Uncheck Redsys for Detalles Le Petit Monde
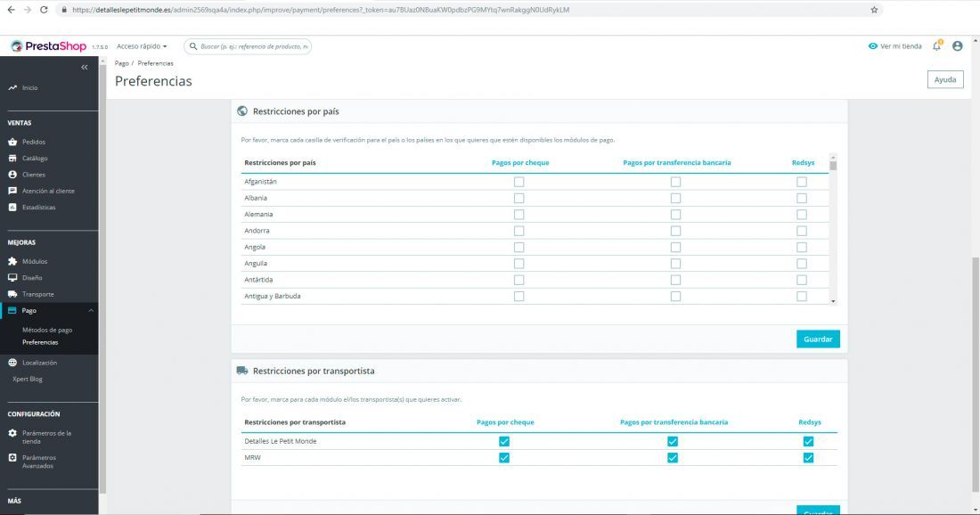980x515 pixels. pos(808,441)
